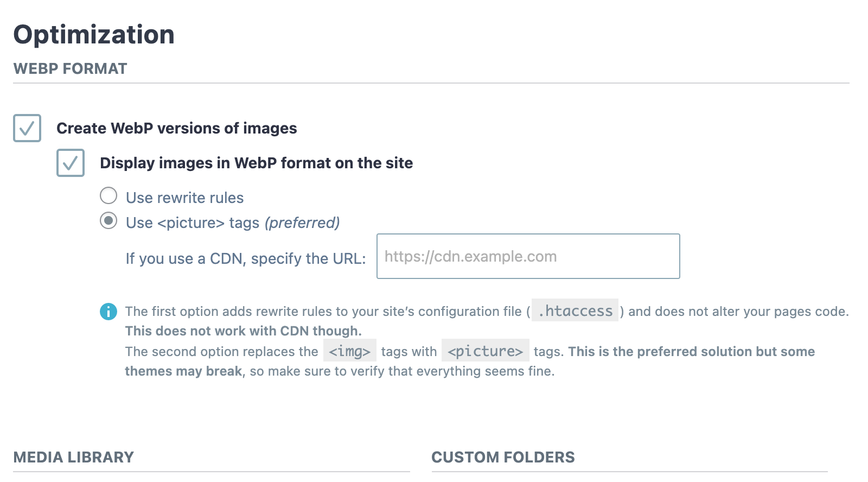Click the Optimization page heading
The width and height of the screenshot is (868, 482).
pos(95,34)
